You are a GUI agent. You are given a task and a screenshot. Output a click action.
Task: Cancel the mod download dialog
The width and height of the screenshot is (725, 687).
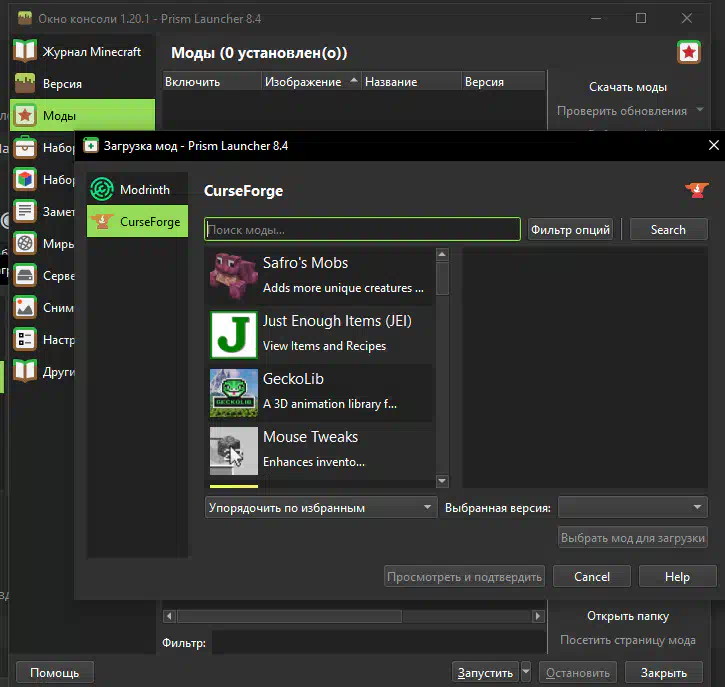[592, 577]
